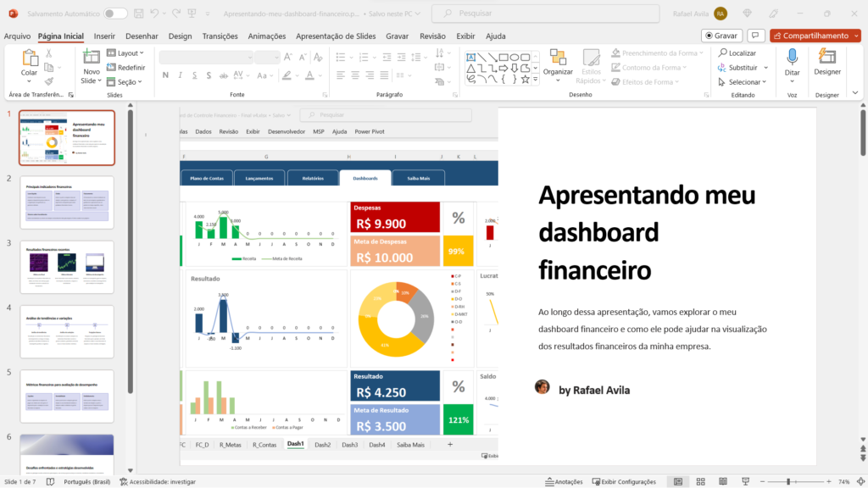Switch to the Inserir tab
Viewport: 868px width, 488px height.
[x=104, y=36]
